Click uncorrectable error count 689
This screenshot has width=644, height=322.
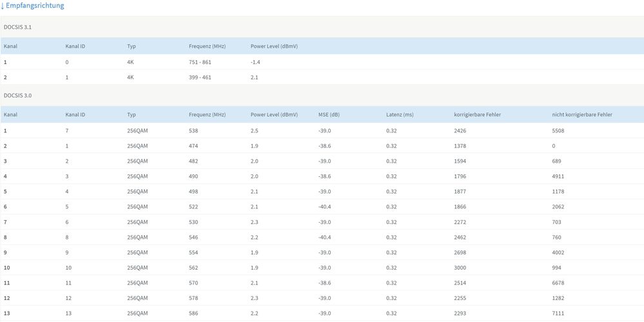pyautogui.click(x=556, y=161)
